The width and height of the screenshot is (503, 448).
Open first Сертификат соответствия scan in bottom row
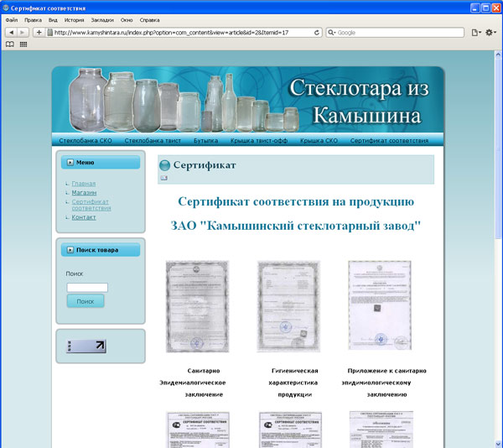click(198, 430)
